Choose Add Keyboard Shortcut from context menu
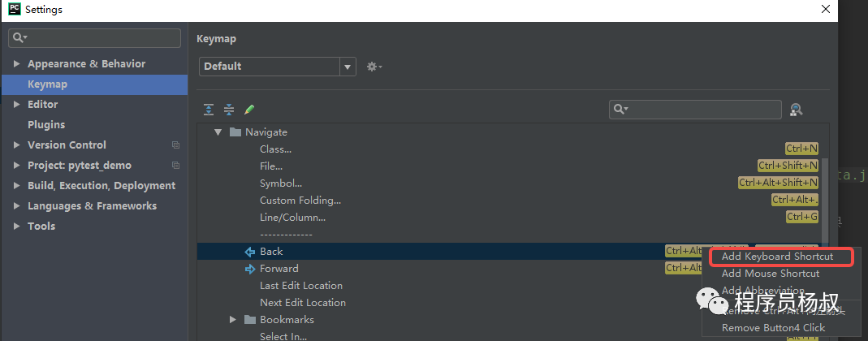Screen dimensions: 868x341 point(777,257)
